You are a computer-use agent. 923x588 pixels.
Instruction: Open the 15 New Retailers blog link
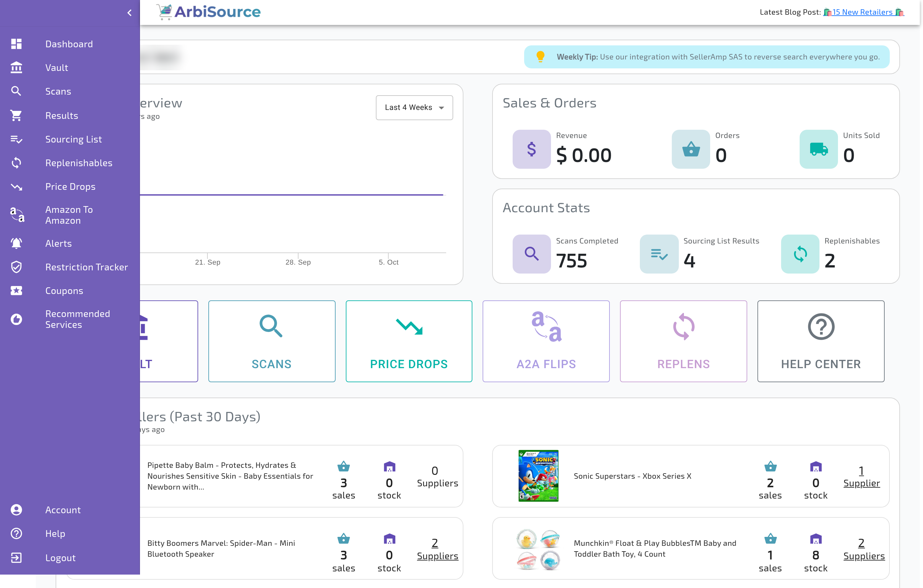863,12
